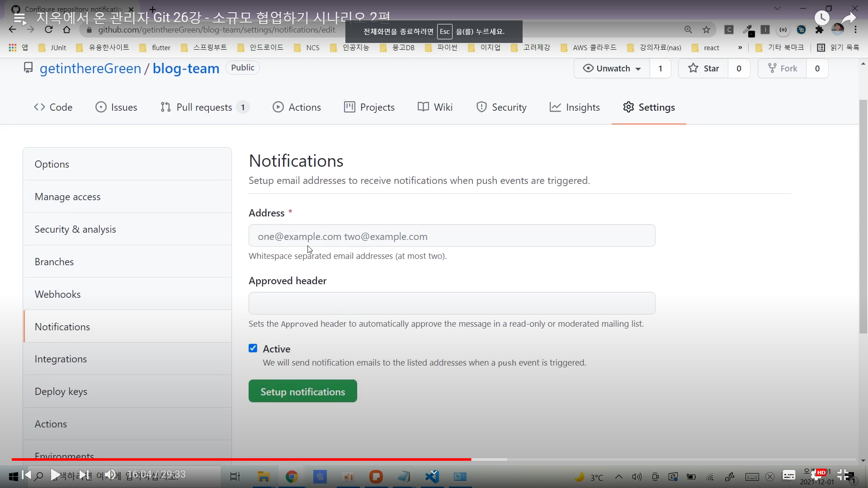This screenshot has width=868, height=488.
Task: Open Deploy keys settings
Action: (127, 391)
